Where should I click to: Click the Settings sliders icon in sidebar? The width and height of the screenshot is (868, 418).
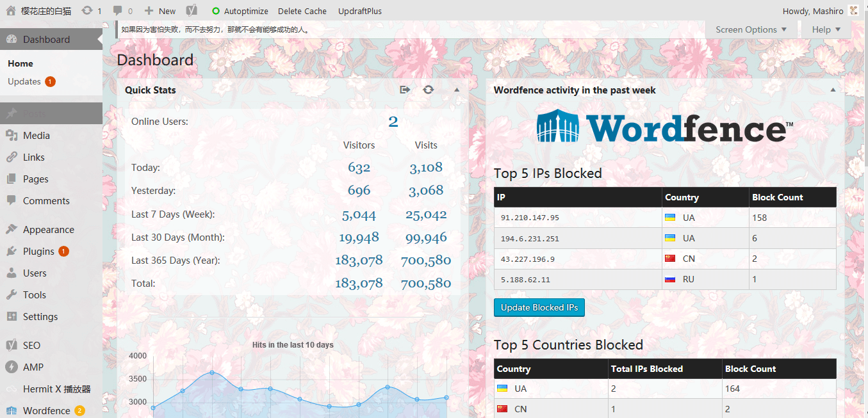pyautogui.click(x=12, y=316)
